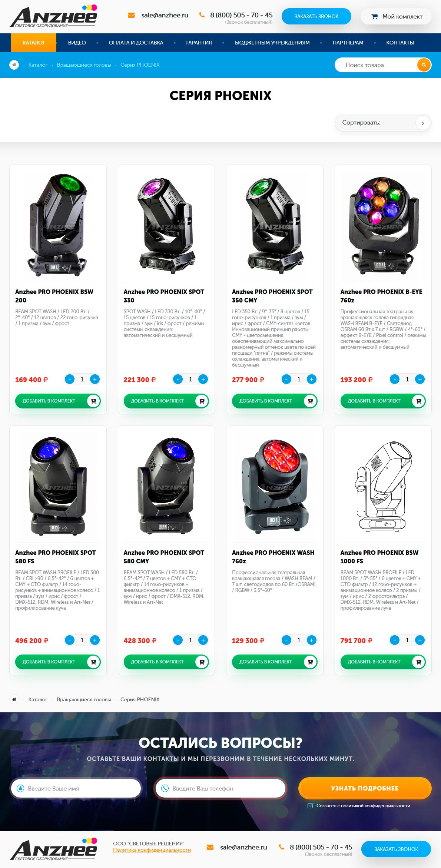The width and height of the screenshot is (441, 868).
Task: Open the PHOENIX WASH 760z product image
Action: pos(275,486)
